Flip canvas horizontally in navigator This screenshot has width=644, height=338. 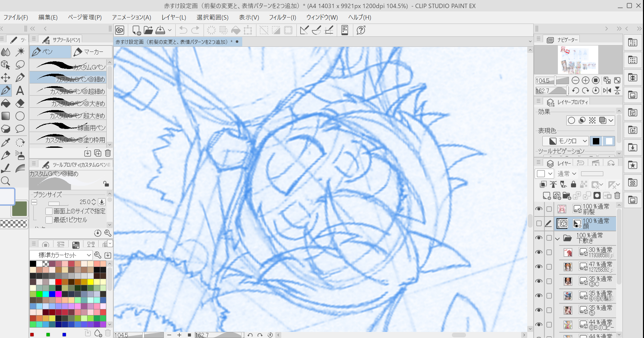click(607, 91)
